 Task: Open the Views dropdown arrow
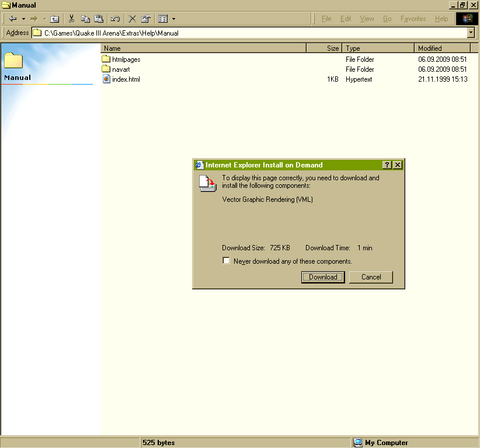[173, 19]
